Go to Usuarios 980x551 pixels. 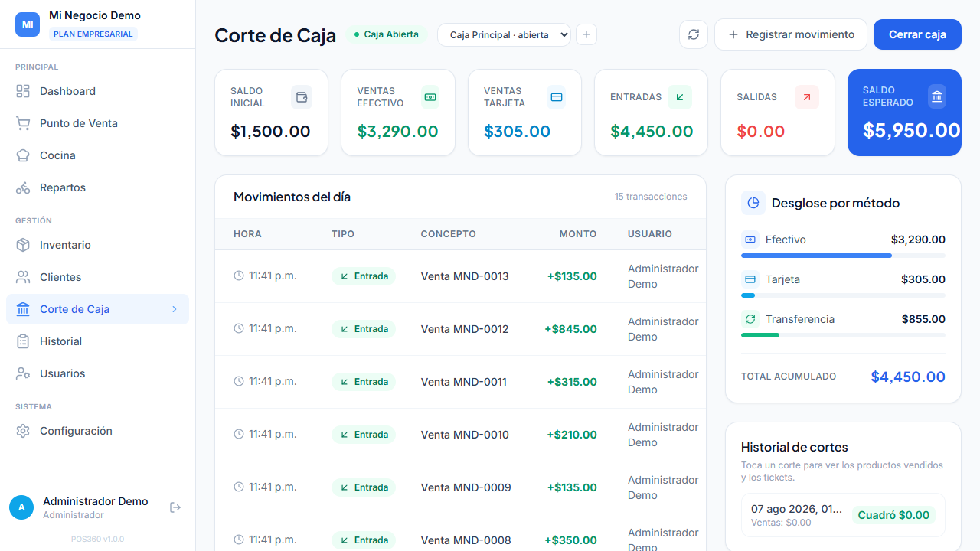[97, 373]
